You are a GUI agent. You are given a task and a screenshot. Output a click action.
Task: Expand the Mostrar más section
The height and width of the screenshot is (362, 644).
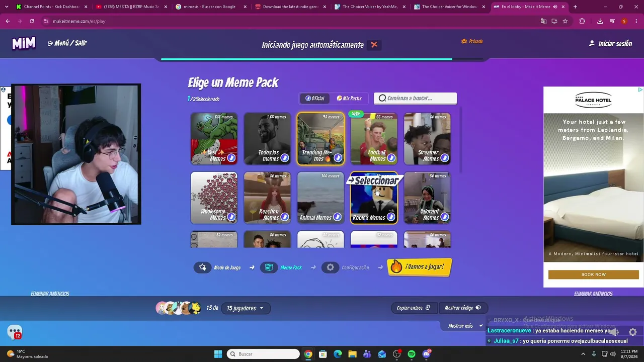click(x=465, y=326)
